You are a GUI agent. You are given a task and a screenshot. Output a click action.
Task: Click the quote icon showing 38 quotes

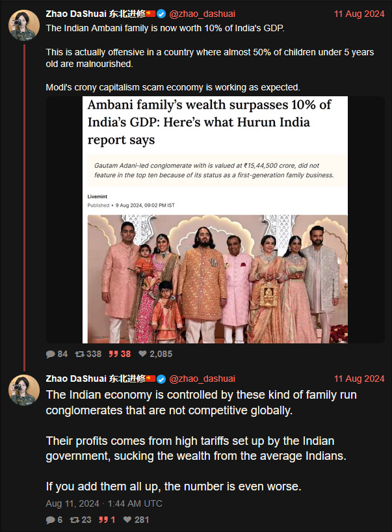coord(113,354)
